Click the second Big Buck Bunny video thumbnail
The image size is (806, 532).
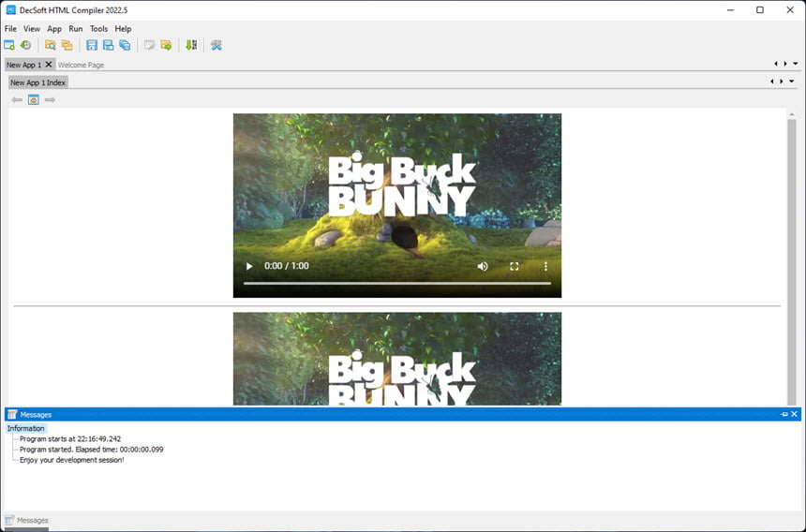tap(397, 359)
